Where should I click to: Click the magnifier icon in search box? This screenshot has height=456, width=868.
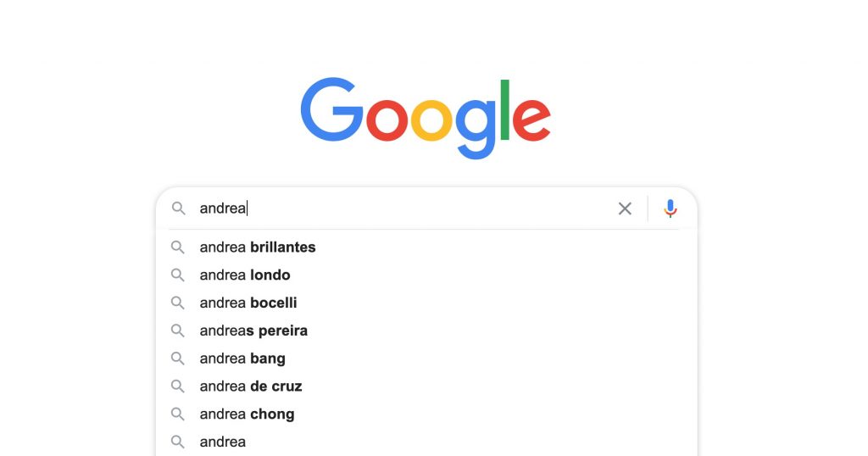point(178,209)
